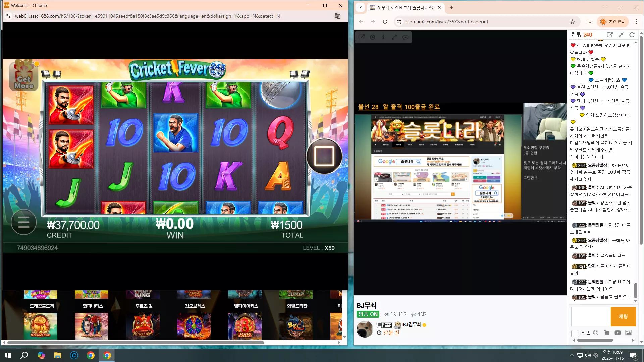This screenshot has width=644, height=362.
Task: Click the 채팅 240 chat header
Action: 582,35
